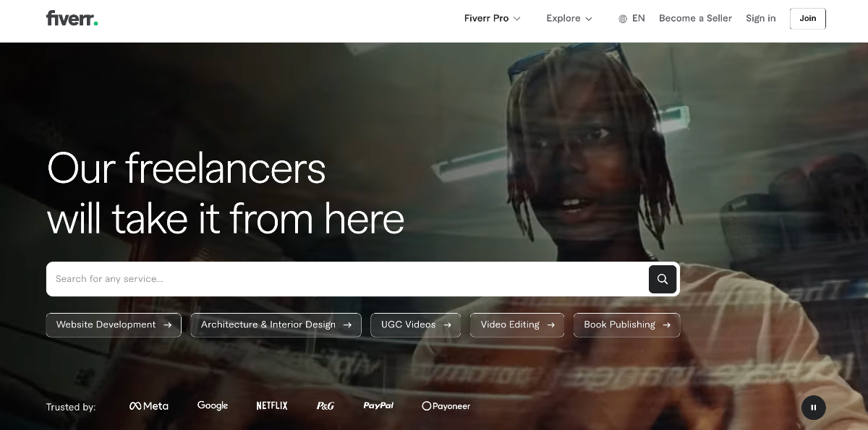
Task: Click the Google logo
Action: point(213,406)
